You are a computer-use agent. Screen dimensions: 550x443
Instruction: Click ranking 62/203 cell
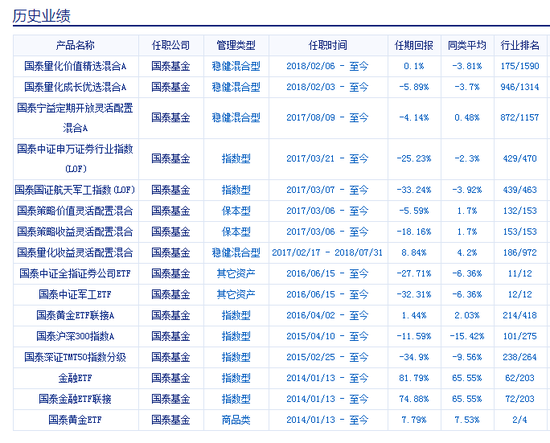[520, 378]
